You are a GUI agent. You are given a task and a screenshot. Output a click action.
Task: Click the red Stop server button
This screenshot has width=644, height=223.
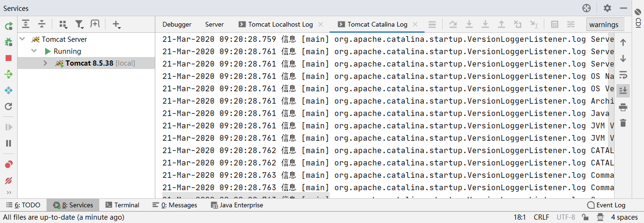coord(9,58)
